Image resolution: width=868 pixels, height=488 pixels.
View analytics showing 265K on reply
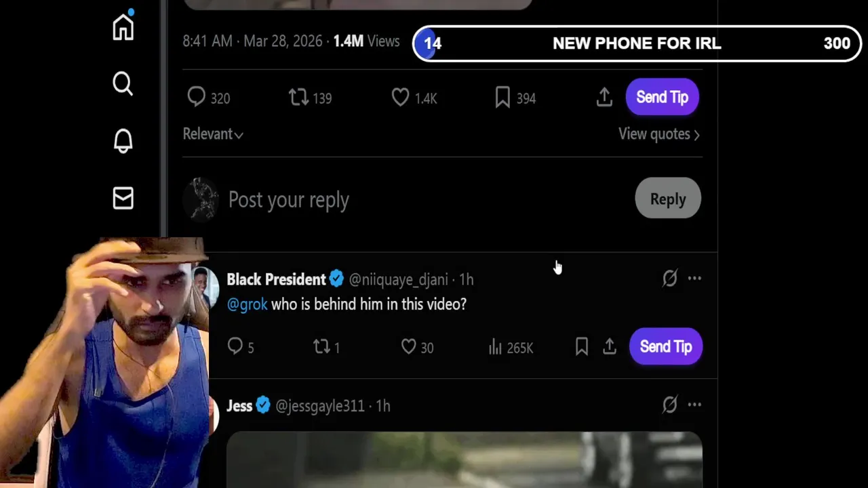point(511,347)
